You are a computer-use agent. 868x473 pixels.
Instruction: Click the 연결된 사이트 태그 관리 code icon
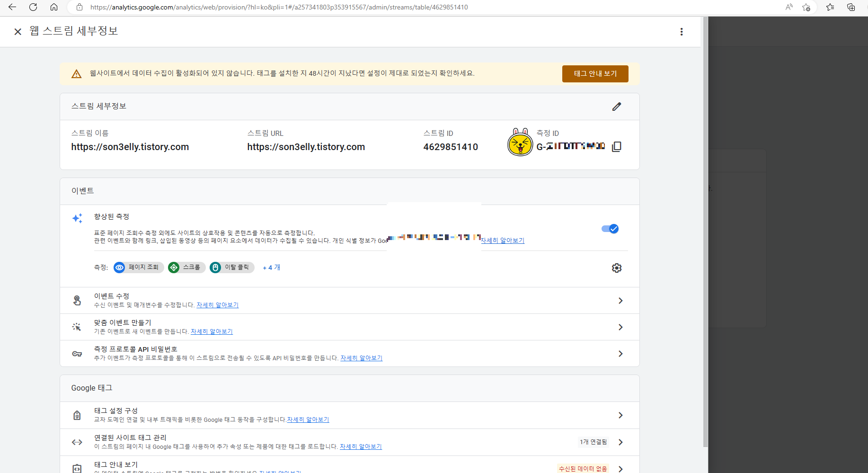click(x=77, y=442)
